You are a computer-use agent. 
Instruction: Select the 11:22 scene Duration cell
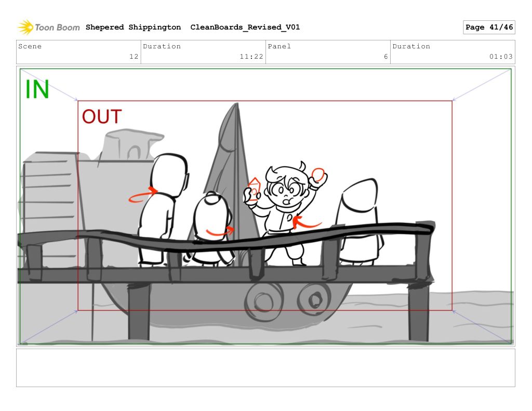(x=203, y=52)
